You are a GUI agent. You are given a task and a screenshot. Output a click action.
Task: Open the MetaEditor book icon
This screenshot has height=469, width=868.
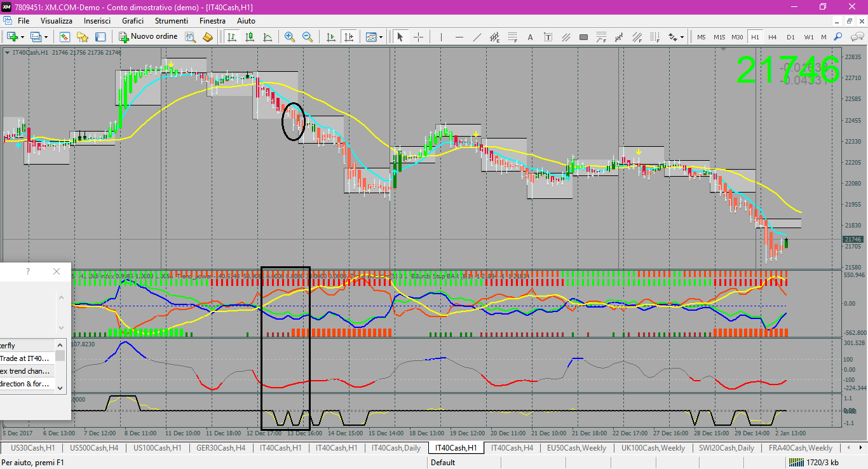pos(208,37)
